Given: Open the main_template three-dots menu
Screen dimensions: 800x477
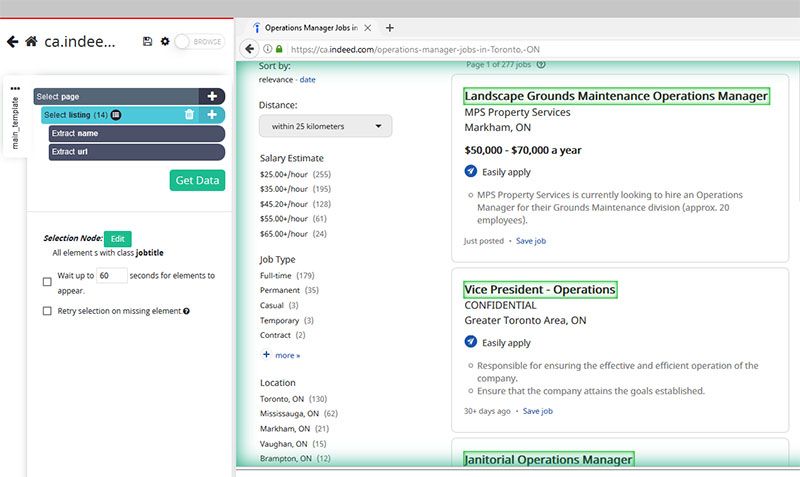Looking at the screenshot, I should point(15,88).
